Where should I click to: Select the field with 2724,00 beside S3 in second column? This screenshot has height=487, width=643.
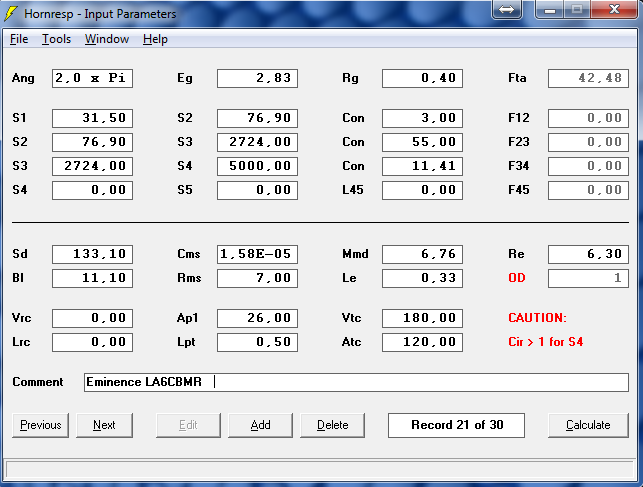click(258, 142)
